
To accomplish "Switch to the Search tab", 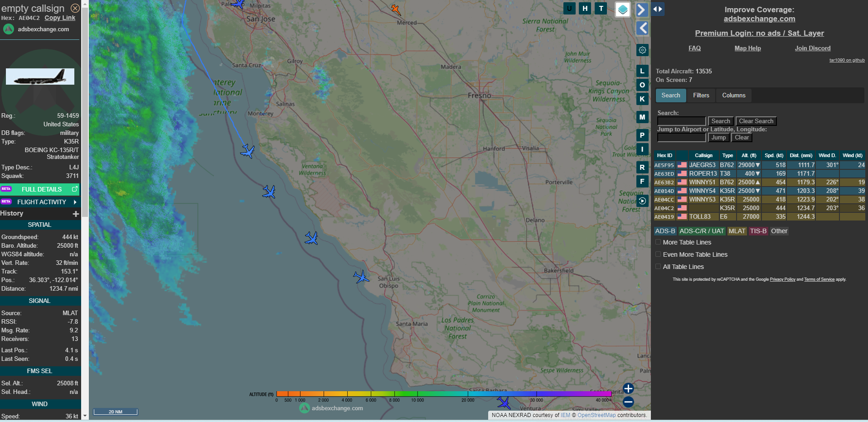I will tap(670, 95).
